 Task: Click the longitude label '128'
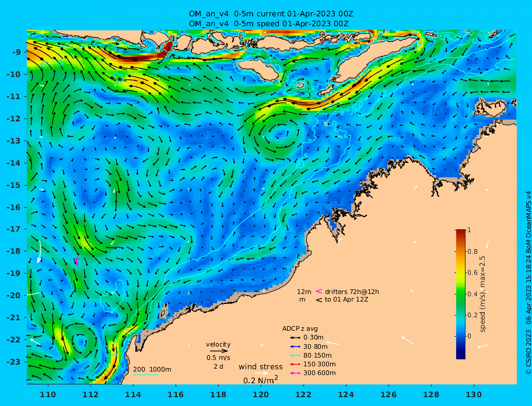pos(431,394)
